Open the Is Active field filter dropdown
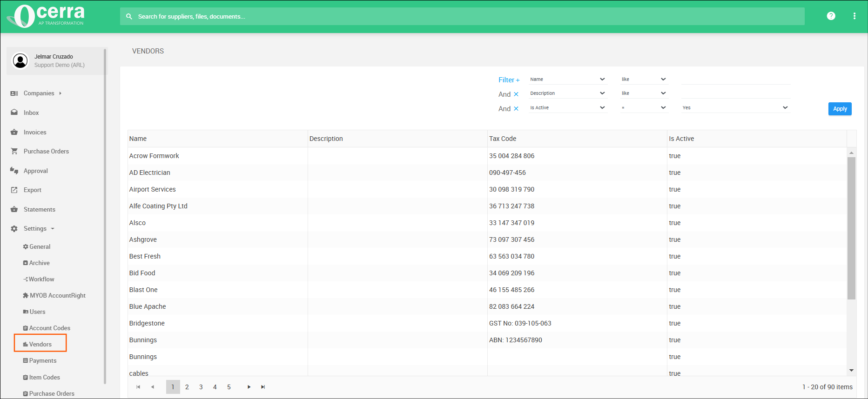 tap(568, 108)
